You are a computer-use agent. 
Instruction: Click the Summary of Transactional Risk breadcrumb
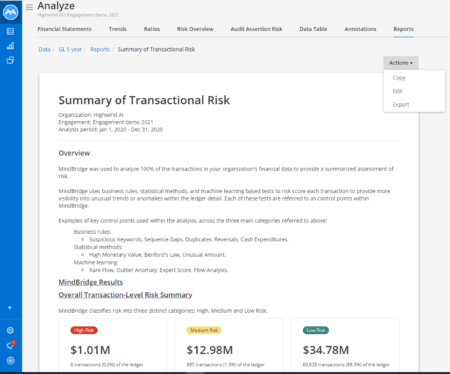156,49
